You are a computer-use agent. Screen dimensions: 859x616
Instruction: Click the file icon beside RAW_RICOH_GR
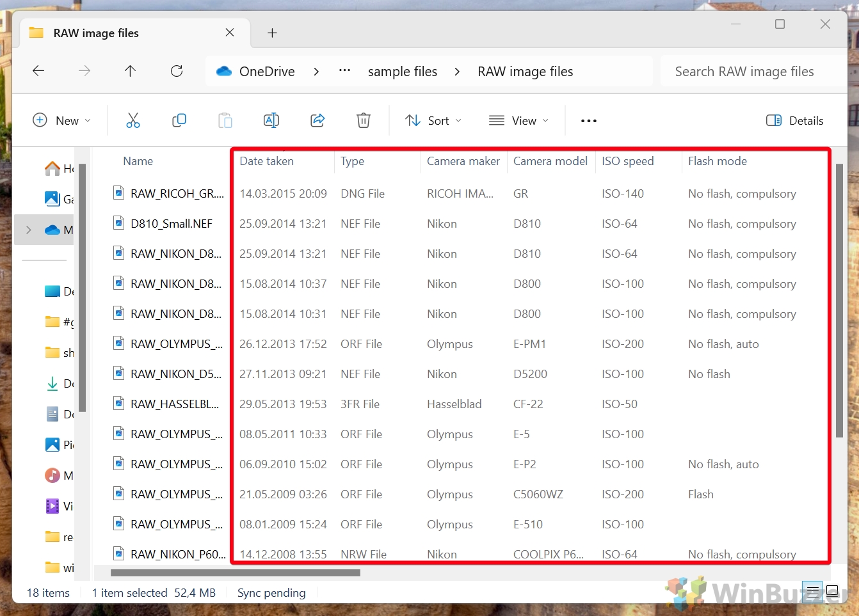(x=119, y=193)
